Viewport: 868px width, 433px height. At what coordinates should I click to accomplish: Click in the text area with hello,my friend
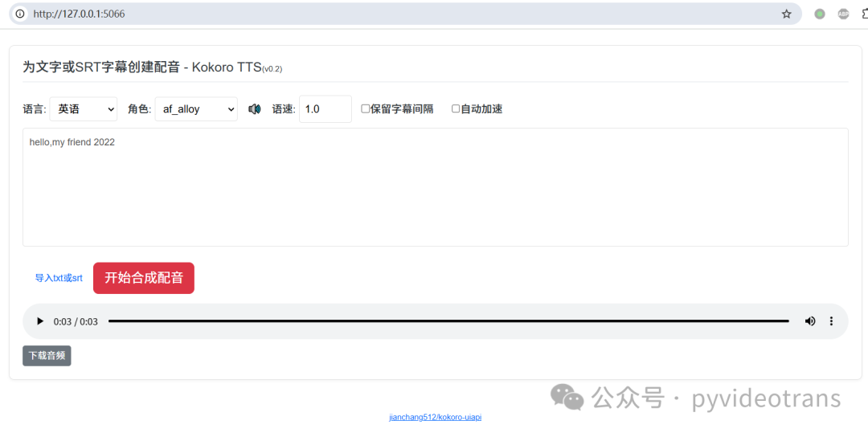435,187
